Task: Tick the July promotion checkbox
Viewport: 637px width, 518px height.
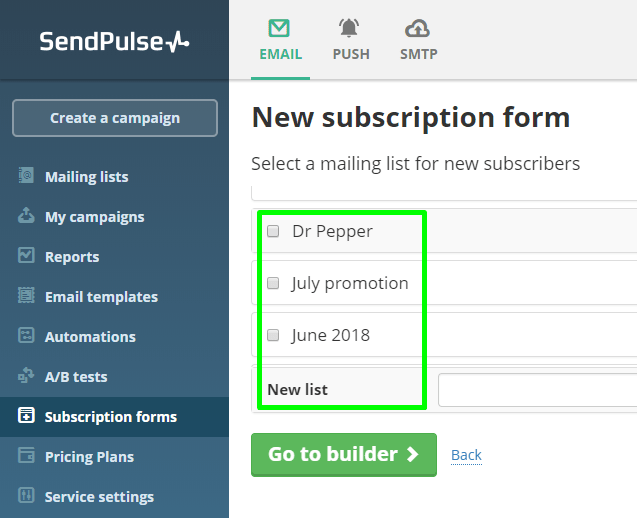Action: [273, 283]
